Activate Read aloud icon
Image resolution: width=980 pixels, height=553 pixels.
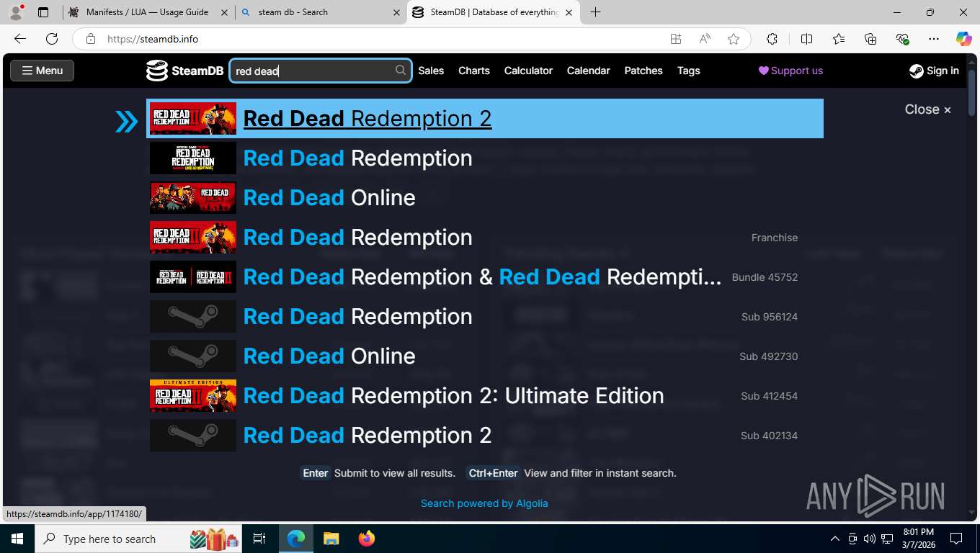(705, 39)
